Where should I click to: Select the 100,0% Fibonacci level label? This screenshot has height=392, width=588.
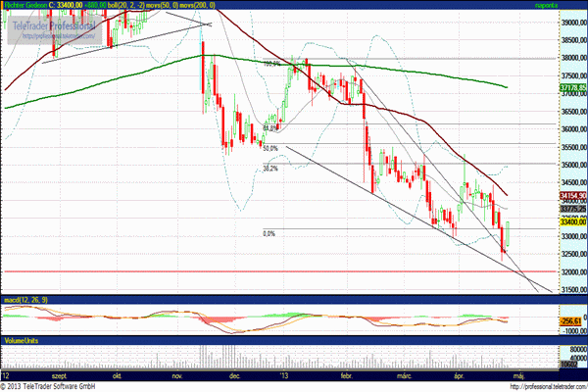(272, 65)
